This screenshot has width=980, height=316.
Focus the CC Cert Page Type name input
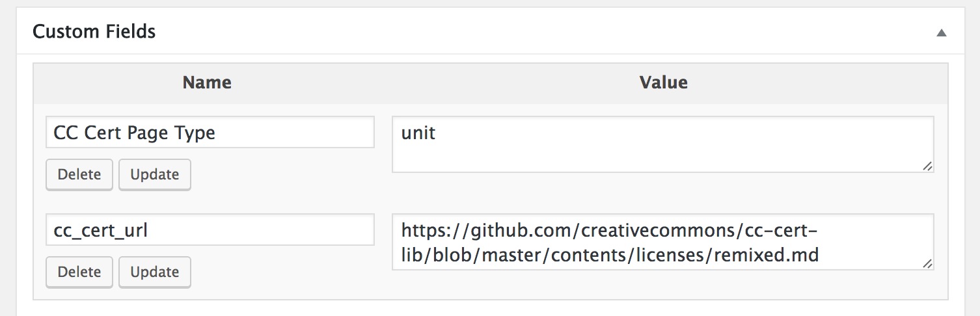click(x=210, y=133)
